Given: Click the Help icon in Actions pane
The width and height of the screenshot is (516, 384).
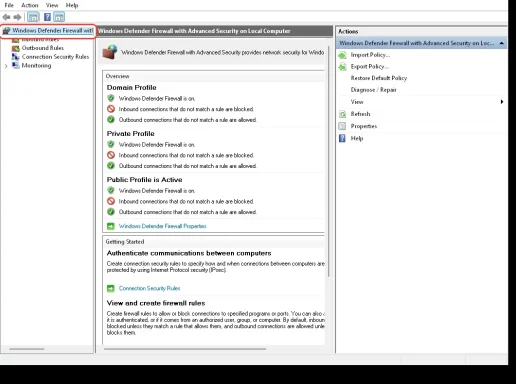Looking at the screenshot, I should click(x=342, y=138).
